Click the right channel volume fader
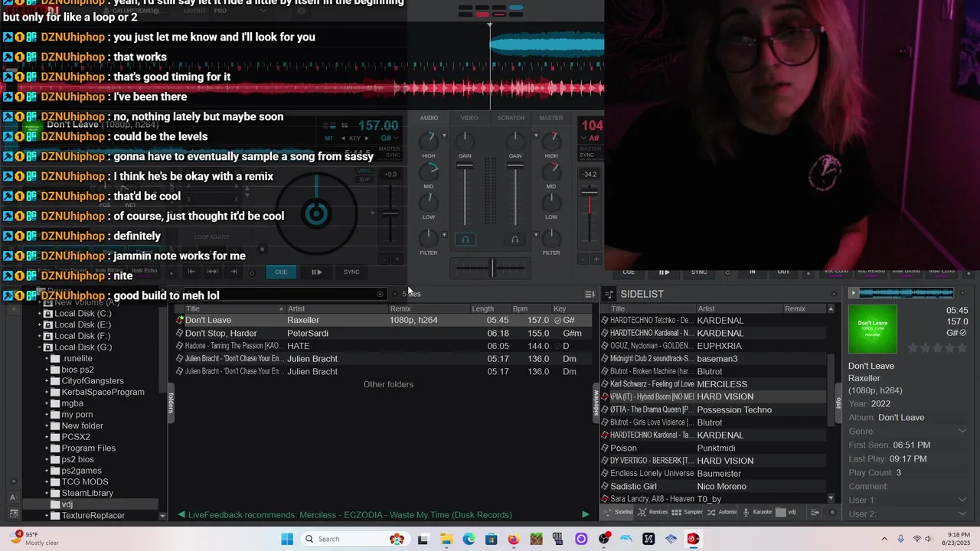The image size is (980, 551). pos(515,166)
